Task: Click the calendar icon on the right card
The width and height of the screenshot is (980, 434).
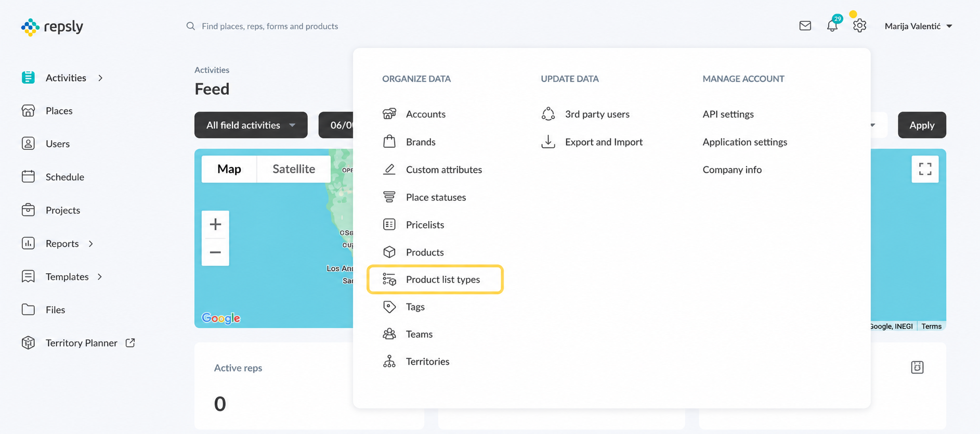Action: 917,367
